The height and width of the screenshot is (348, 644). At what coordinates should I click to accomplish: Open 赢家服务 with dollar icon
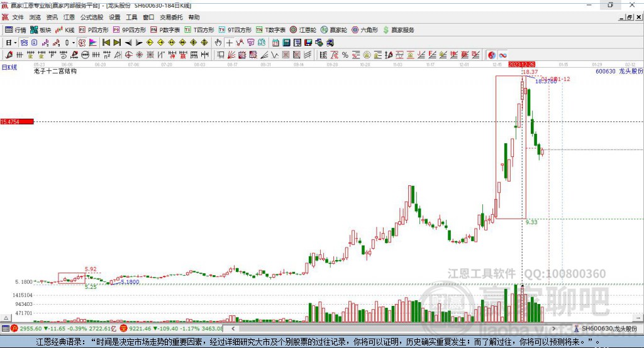pyautogui.click(x=398, y=30)
